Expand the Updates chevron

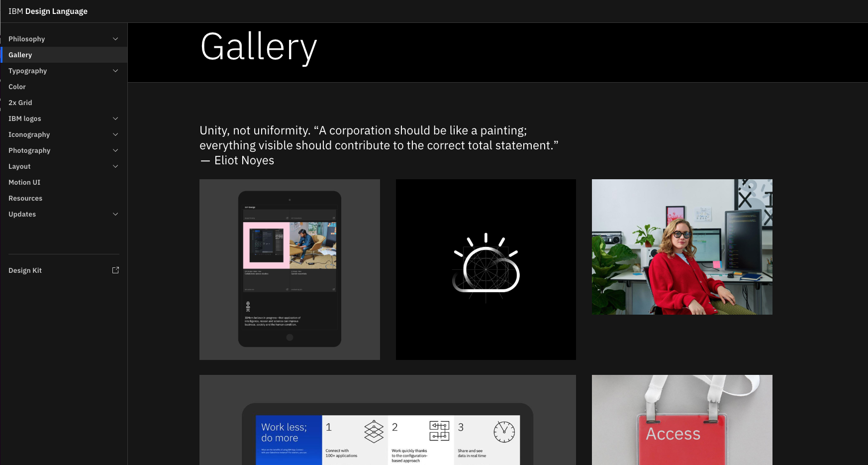[115, 214]
